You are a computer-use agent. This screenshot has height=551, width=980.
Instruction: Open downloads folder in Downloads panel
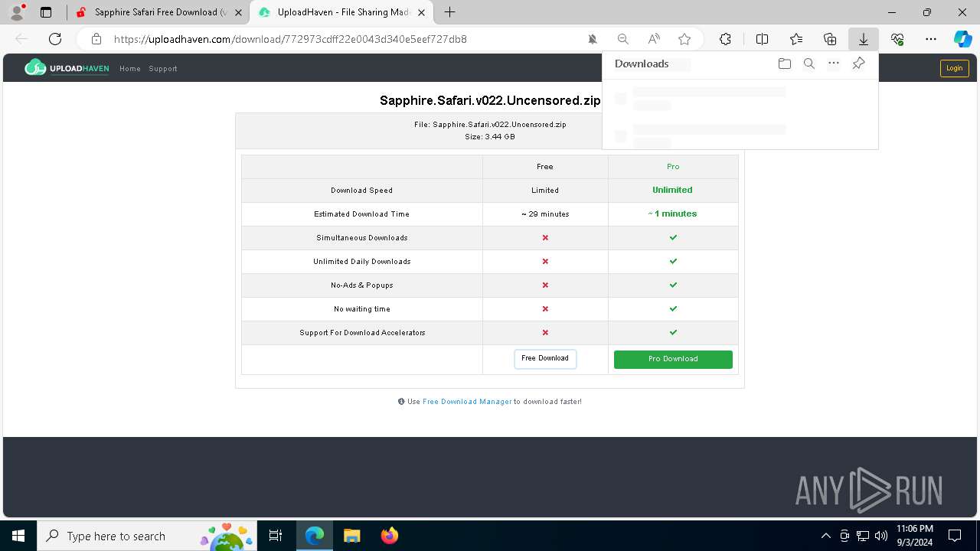pos(785,64)
